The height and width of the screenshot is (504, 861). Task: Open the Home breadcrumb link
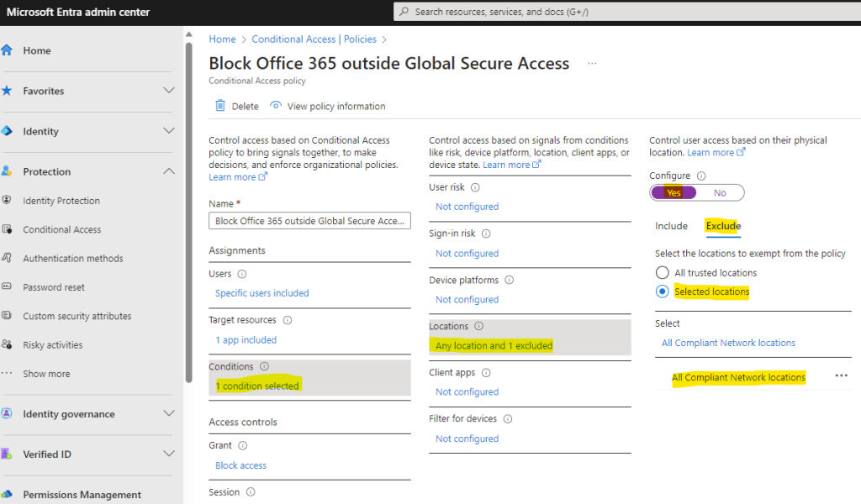pyautogui.click(x=222, y=39)
